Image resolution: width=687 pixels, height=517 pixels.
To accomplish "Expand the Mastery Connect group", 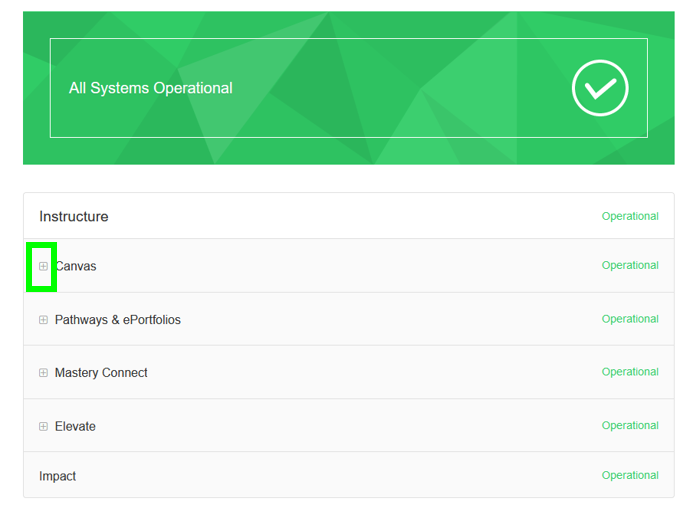I will pyautogui.click(x=43, y=373).
